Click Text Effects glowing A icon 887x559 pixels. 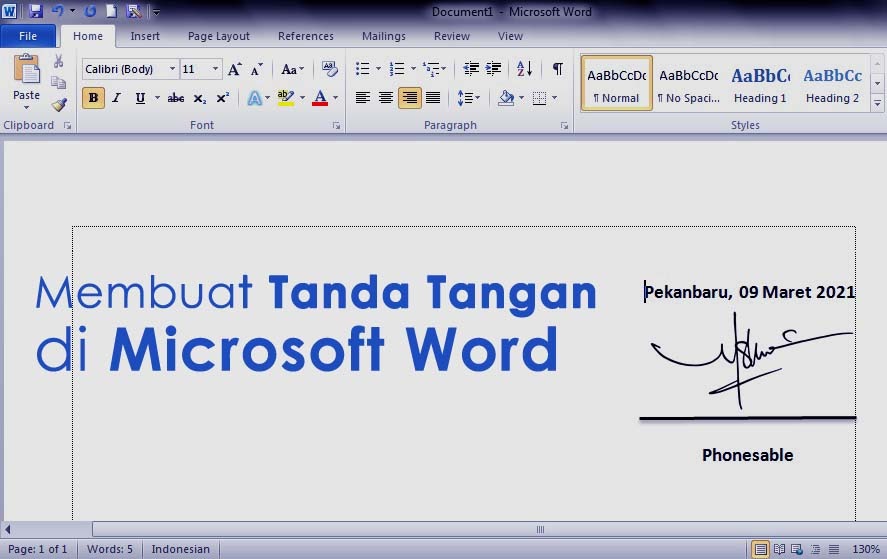(x=255, y=98)
